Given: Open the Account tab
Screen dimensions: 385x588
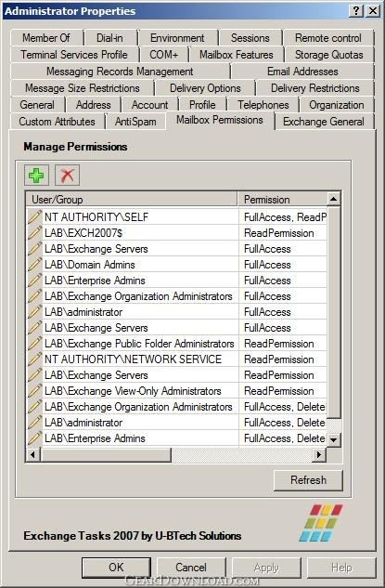Looking at the screenshot, I should [149, 105].
